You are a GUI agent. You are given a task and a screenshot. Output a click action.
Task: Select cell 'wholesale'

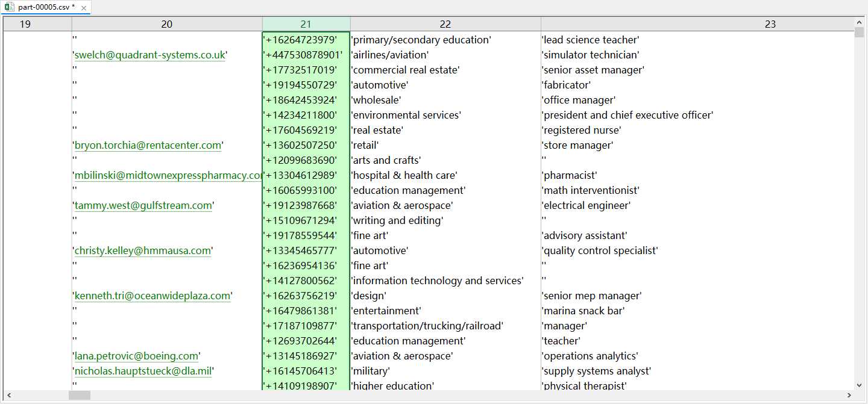pyautogui.click(x=445, y=100)
